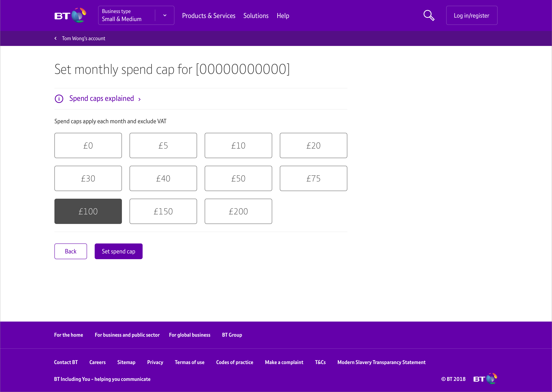Open Products & Services menu

pos(209,16)
